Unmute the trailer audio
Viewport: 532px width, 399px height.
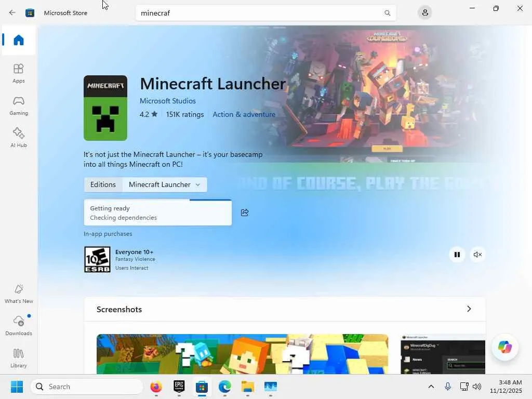point(477,255)
